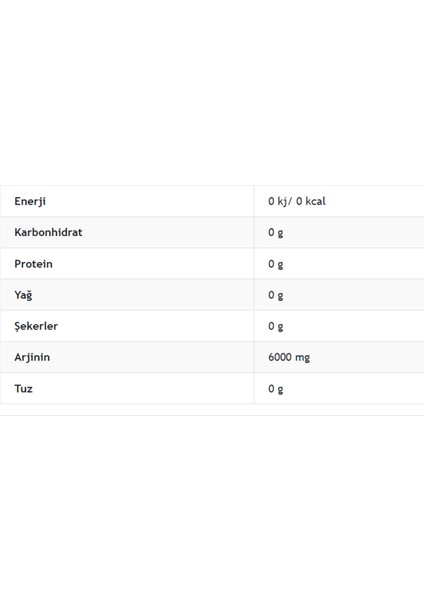
Task: Click the 'kcal' text in Enerji row
Action: (x=315, y=201)
